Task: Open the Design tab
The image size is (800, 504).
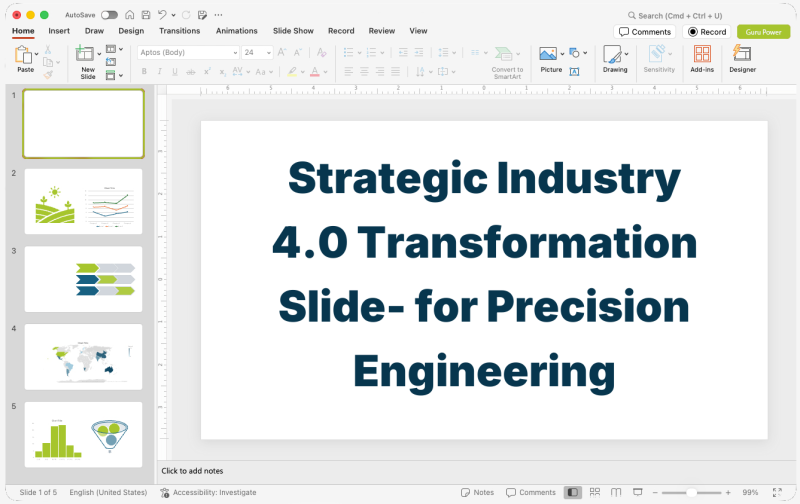Action: pyautogui.click(x=131, y=31)
